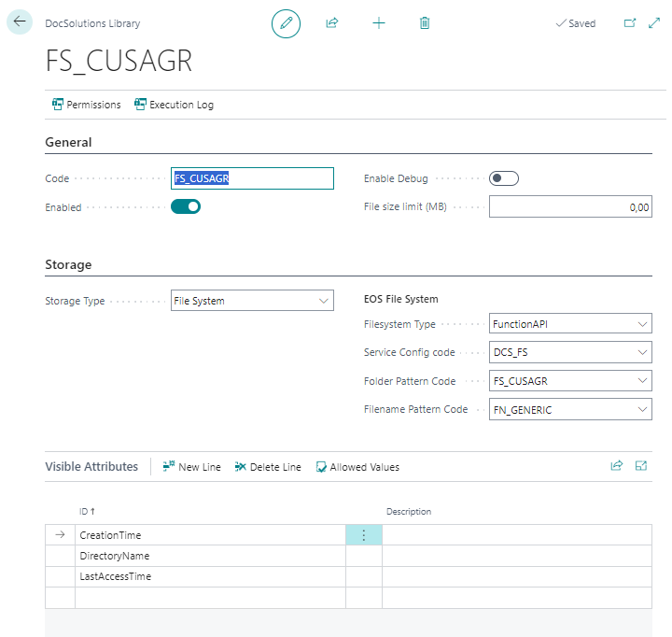Open the Execution Log action

pos(174,105)
